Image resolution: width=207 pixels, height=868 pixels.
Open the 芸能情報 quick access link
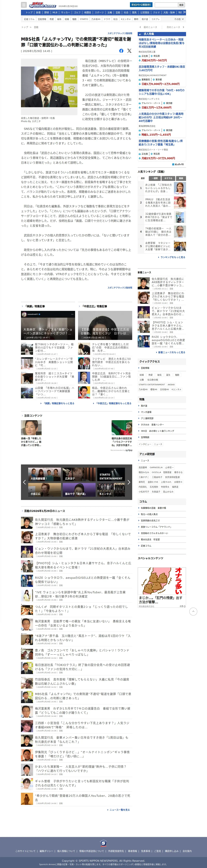point(145,368)
